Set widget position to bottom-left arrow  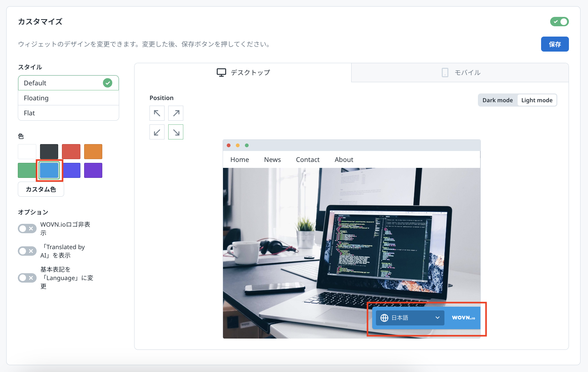click(x=157, y=132)
